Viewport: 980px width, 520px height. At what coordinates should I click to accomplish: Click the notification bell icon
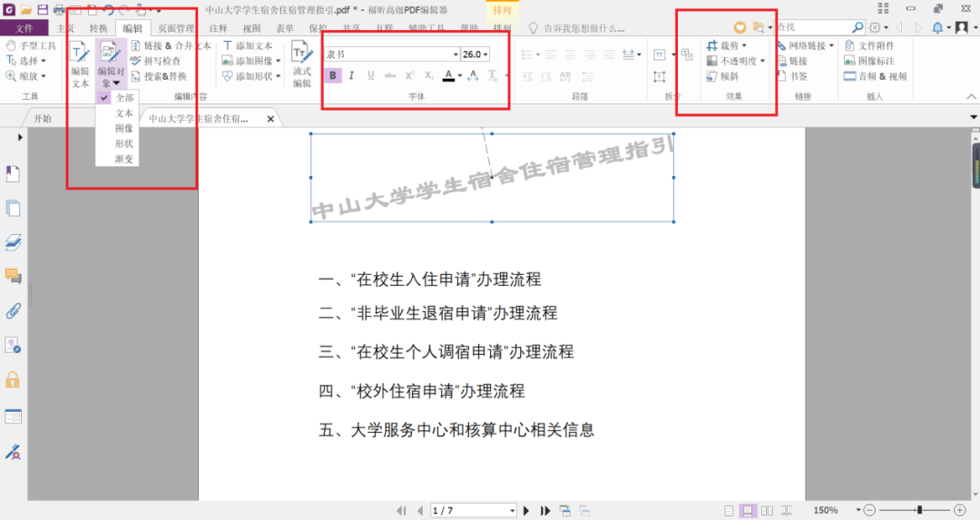coord(937,27)
